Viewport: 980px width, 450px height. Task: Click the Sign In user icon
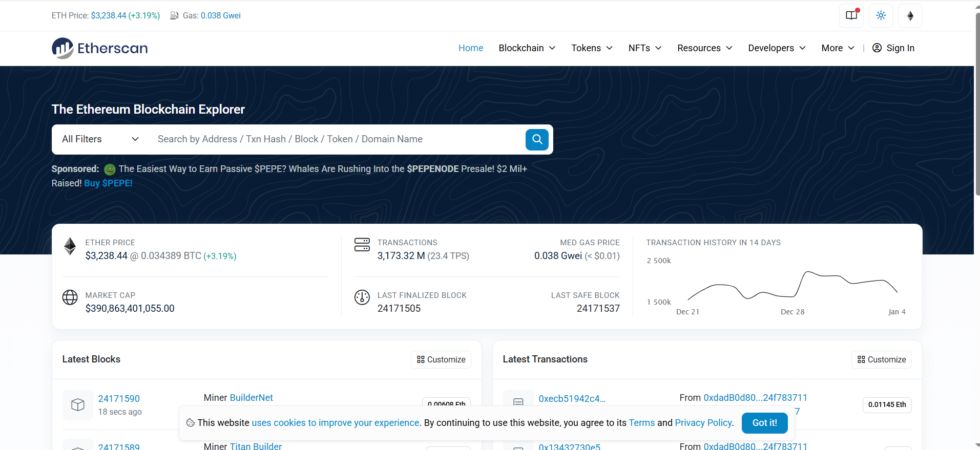[x=877, y=48]
